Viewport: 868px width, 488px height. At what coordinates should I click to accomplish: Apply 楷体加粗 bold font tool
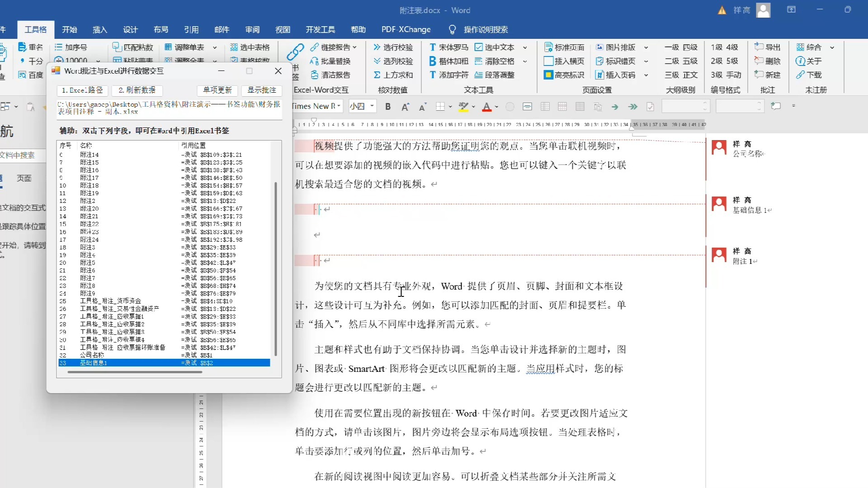[448, 61]
